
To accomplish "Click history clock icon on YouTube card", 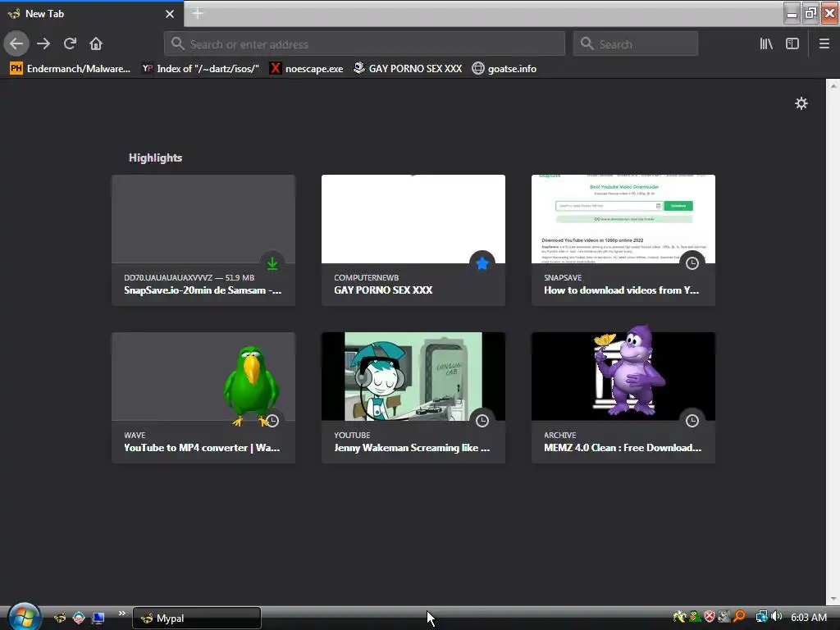I will point(482,421).
